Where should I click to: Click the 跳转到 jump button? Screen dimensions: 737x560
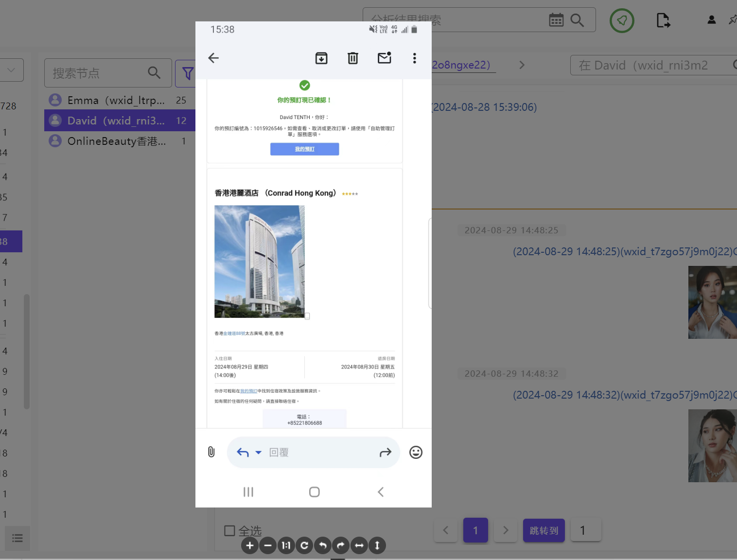point(544,530)
